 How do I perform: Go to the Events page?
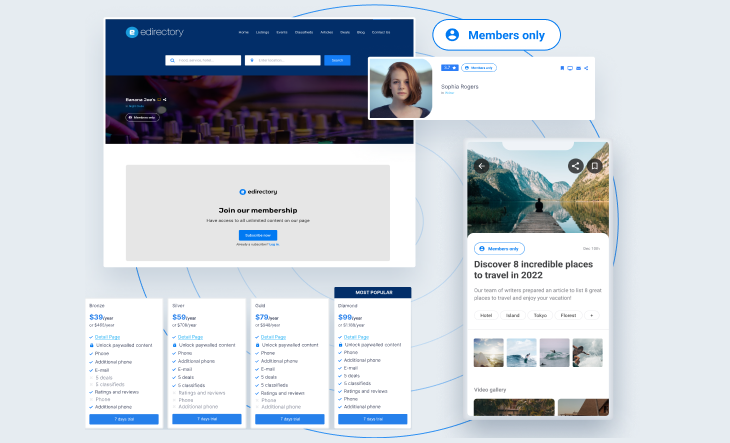tap(282, 33)
